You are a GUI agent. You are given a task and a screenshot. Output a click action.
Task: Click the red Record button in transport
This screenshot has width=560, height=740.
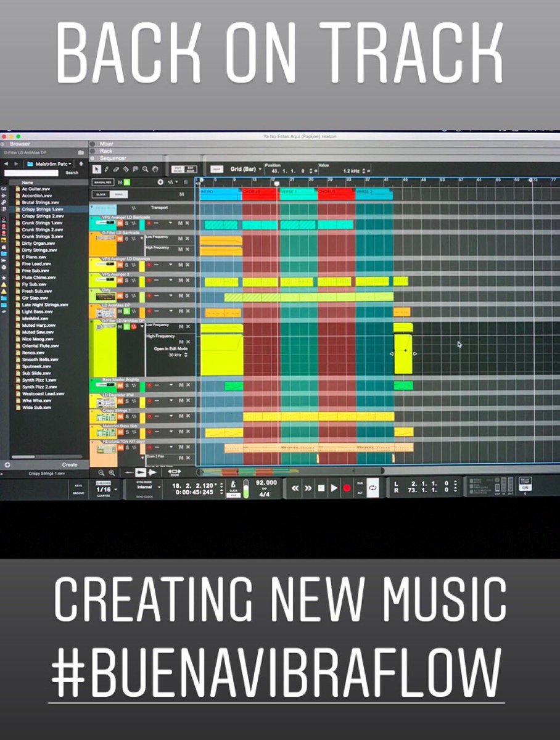(x=347, y=488)
